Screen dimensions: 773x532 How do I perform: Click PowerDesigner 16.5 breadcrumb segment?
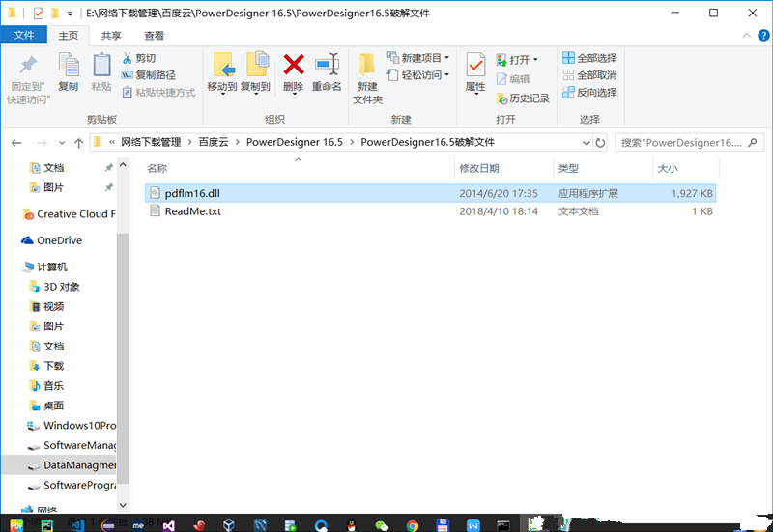(x=295, y=142)
